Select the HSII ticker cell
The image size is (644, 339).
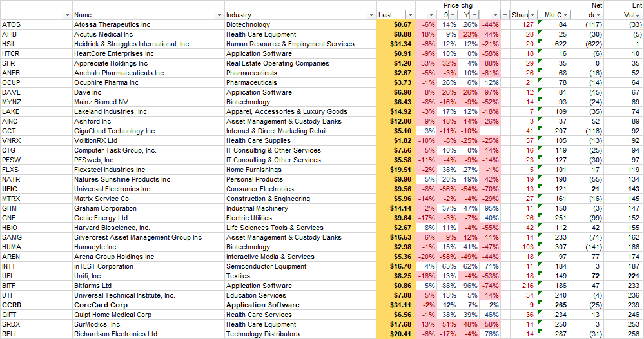[37, 44]
